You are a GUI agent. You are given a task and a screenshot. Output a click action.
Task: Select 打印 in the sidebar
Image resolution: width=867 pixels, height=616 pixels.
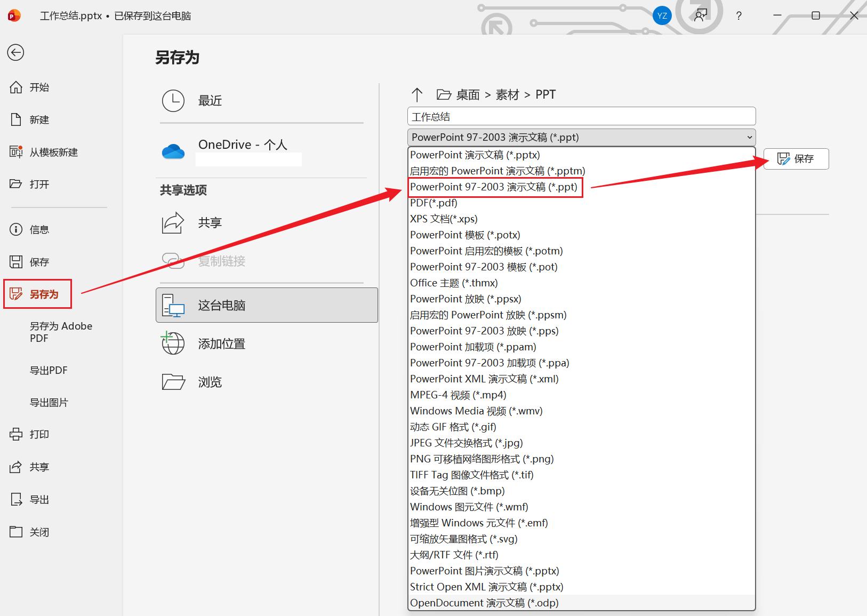click(x=30, y=435)
